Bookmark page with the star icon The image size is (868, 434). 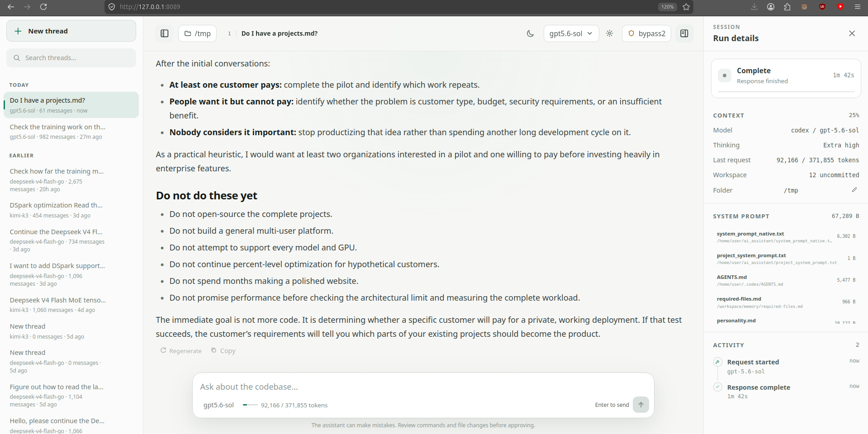coord(686,7)
